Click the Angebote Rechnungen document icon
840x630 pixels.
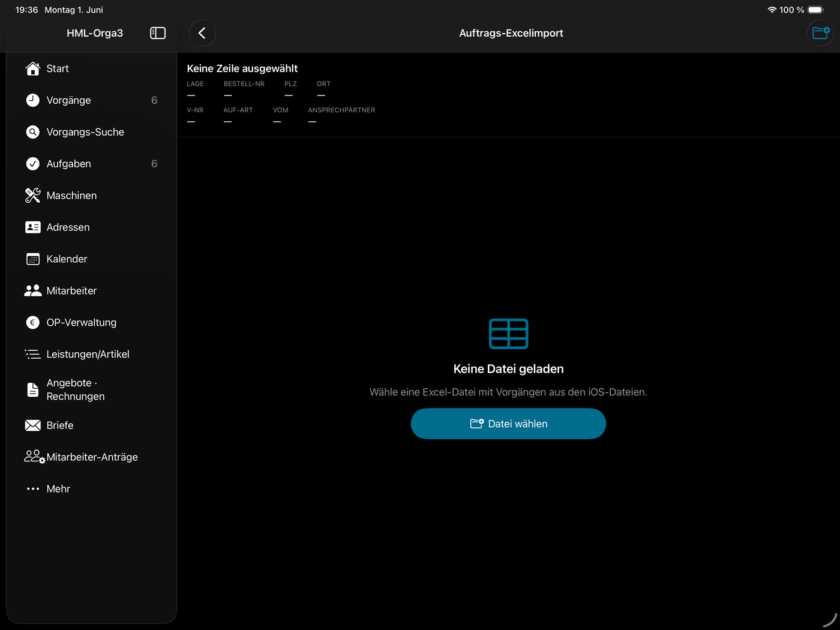pos(33,390)
